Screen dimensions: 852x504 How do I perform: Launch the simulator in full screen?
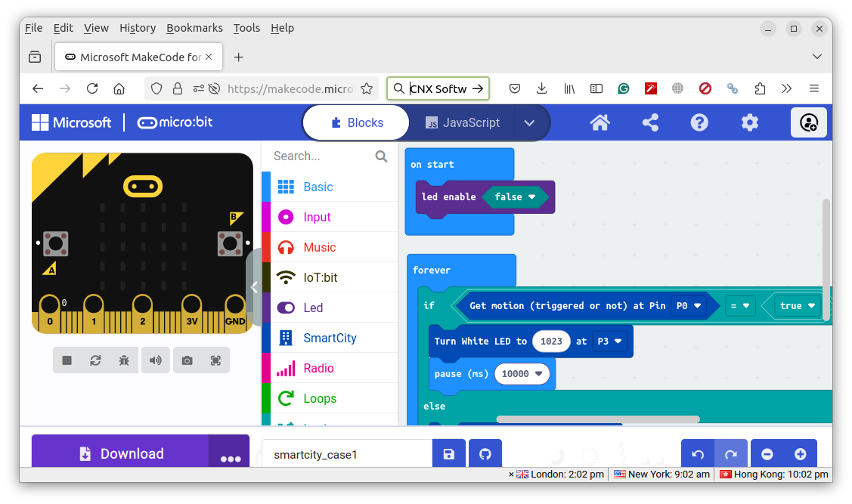click(x=215, y=360)
